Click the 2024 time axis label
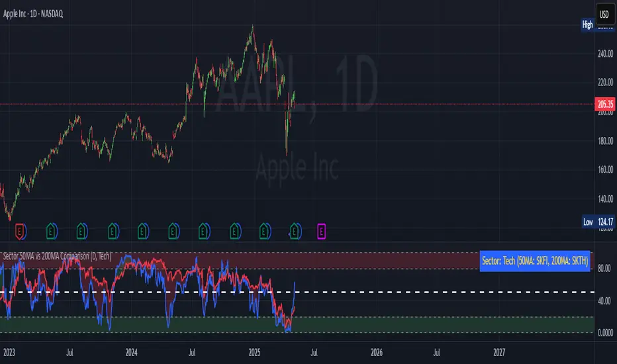This screenshot has width=617, height=364. click(x=132, y=352)
